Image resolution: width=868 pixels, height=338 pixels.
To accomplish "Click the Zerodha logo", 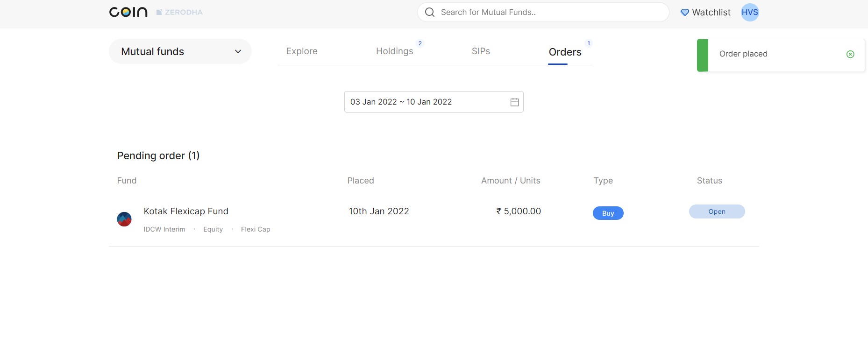I will tap(179, 12).
